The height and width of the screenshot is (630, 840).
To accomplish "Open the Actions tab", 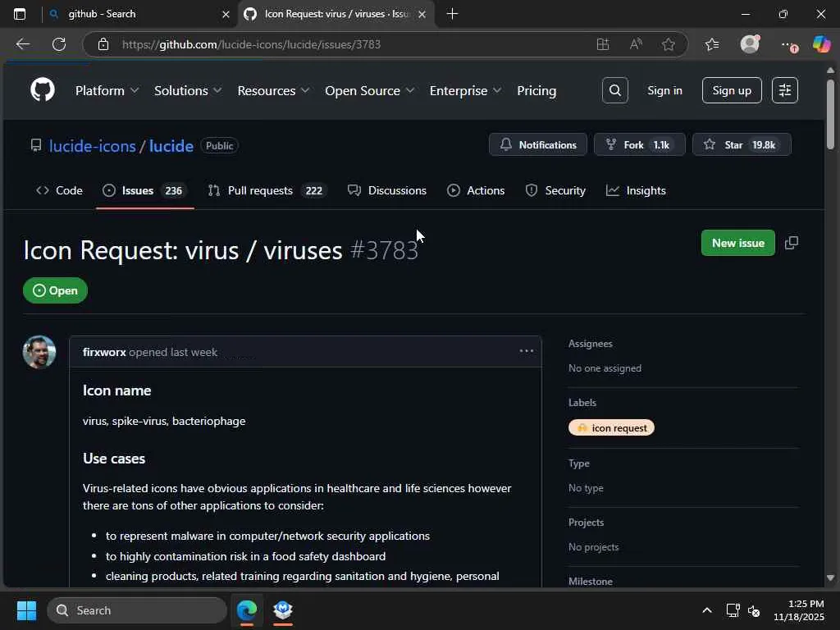I will [x=476, y=190].
